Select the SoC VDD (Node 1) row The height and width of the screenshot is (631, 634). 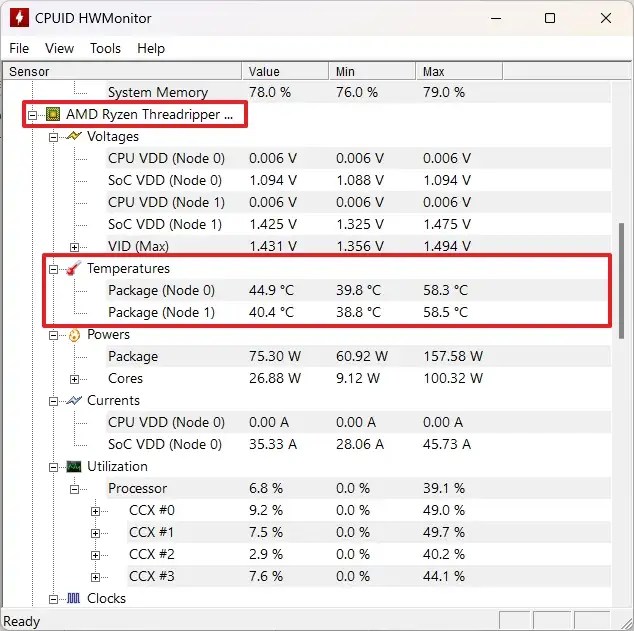pos(358,224)
